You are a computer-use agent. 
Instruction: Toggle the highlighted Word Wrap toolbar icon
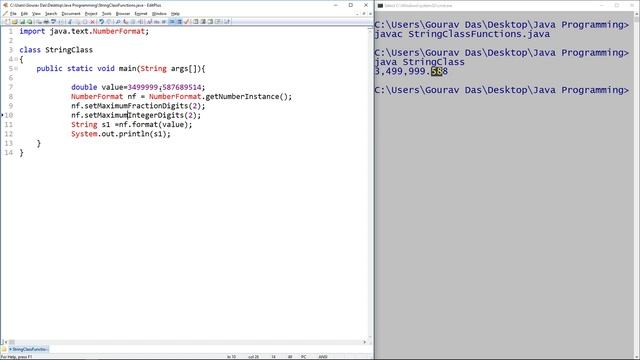(x=172, y=22)
